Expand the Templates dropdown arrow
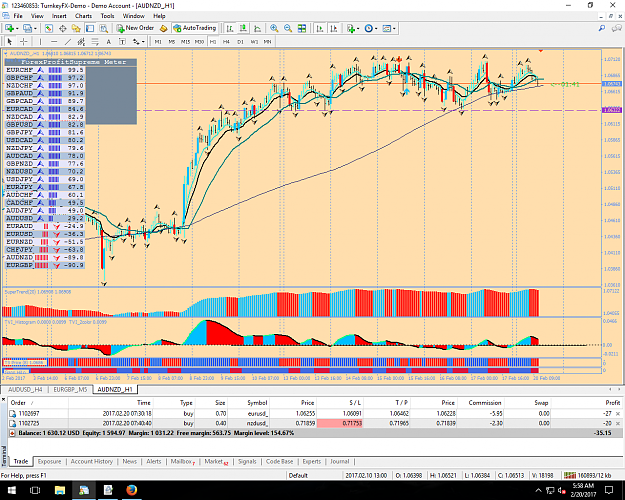The height and width of the screenshot is (500, 625). (394, 28)
